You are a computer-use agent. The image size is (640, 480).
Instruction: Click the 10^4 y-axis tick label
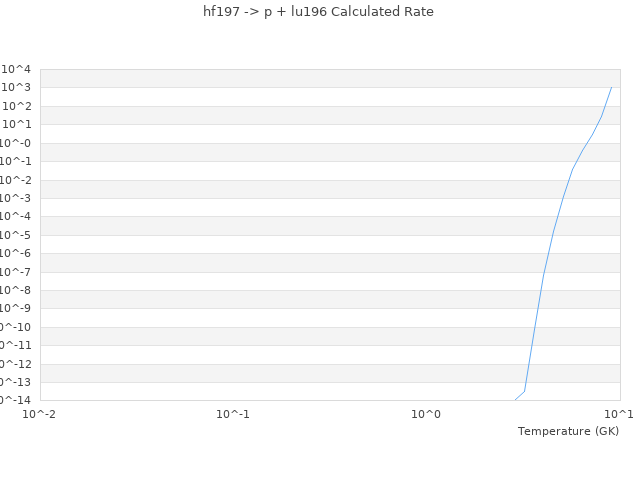16,69
